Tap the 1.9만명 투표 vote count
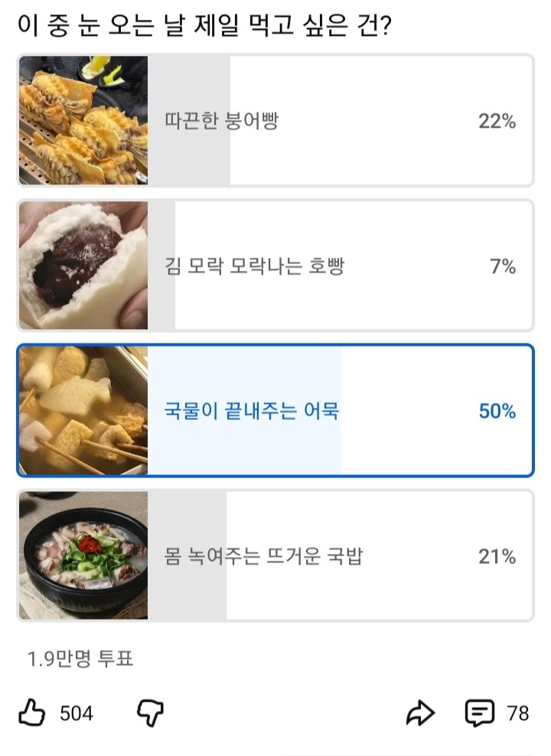 pyautogui.click(x=80, y=659)
